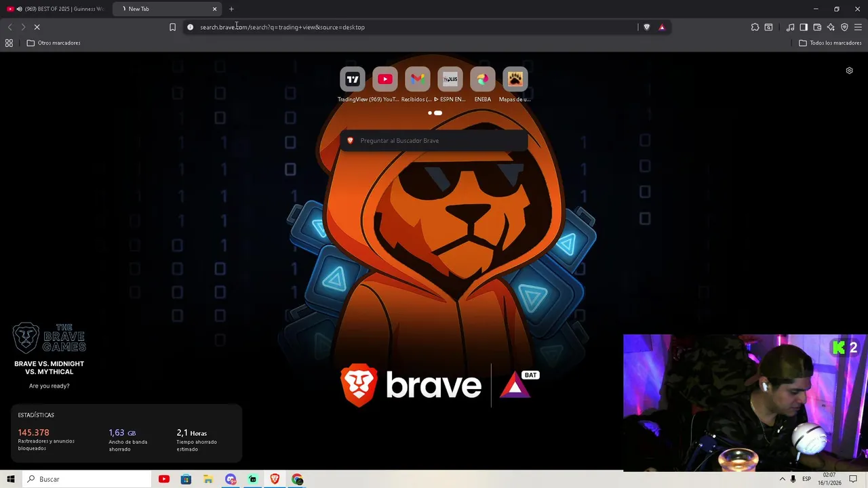868x488 pixels.
Task: Open the Leo AI sparkle icon
Action: point(831,27)
